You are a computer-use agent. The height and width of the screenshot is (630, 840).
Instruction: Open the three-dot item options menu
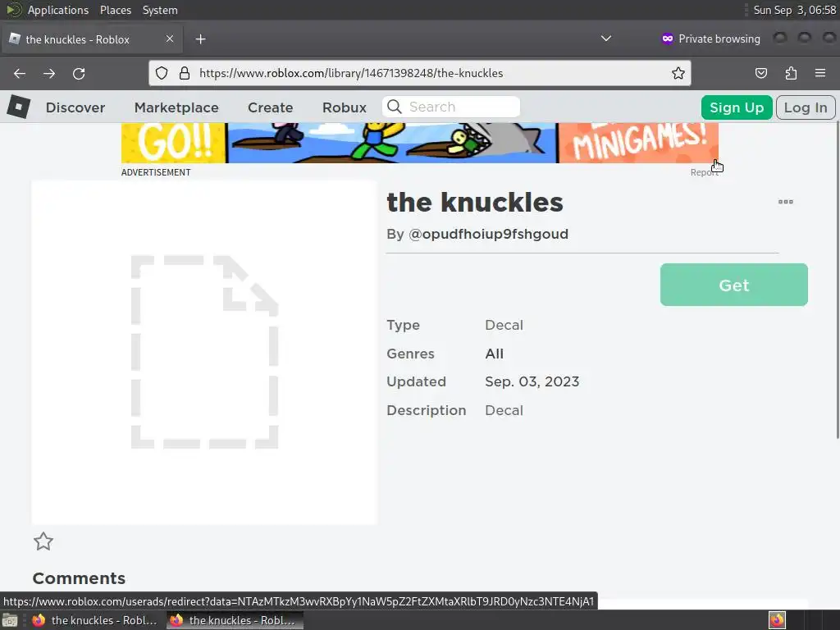click(785, 202)
